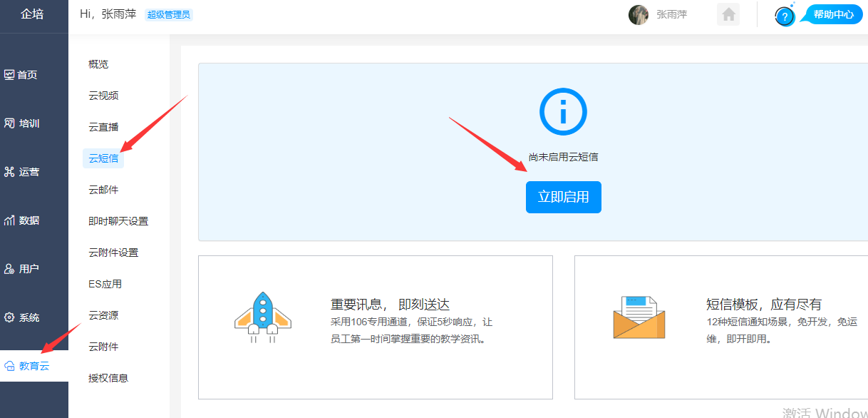Open 数据 statistics section
This screenshot has width=868, height=418.
22,220
